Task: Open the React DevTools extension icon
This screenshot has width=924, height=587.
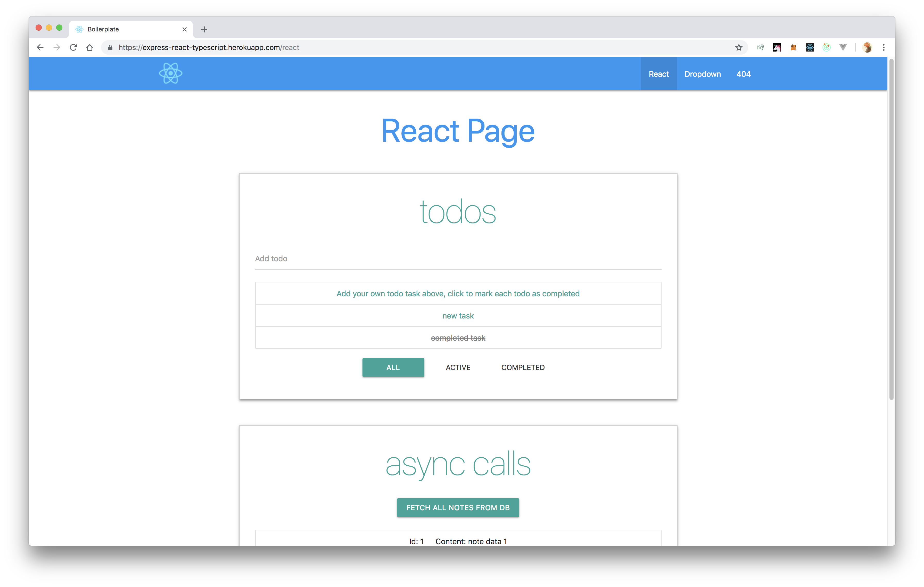Action: click(x=810, y=47)
